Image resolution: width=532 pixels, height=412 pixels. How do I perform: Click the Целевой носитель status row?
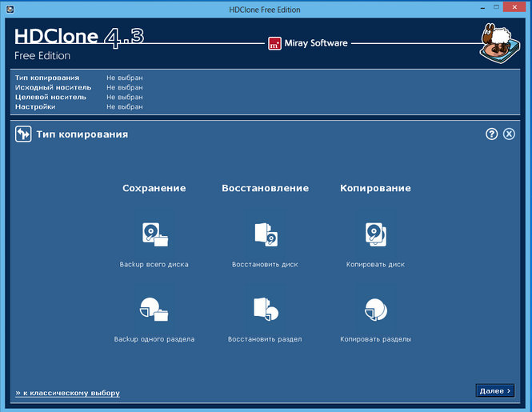(x=78, y=97)
